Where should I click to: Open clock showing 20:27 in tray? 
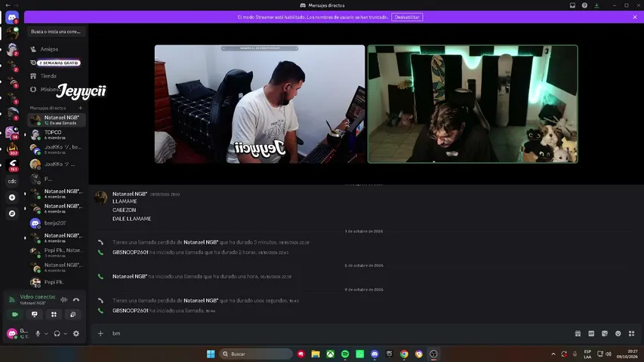(627, 354)
